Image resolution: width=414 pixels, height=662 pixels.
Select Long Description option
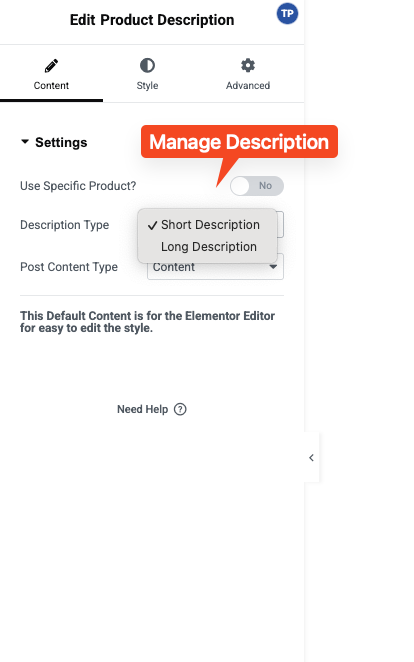[207, 247]
